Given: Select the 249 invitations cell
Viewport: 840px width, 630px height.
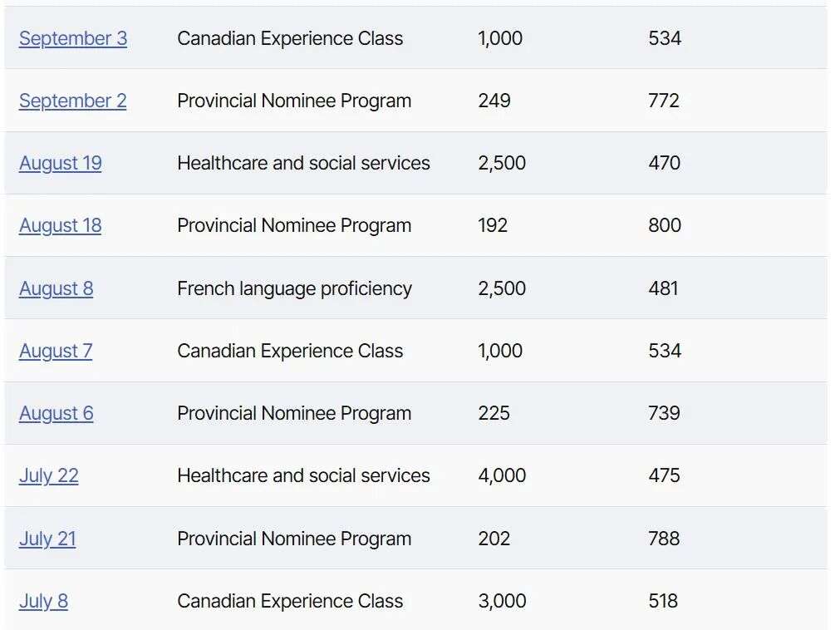Looking at the screenshot, I should pyautogui.click(x=494, y=101).
